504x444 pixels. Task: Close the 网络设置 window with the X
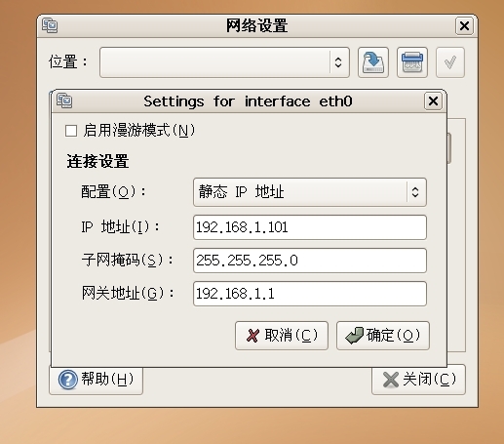[x=464, y=25]
